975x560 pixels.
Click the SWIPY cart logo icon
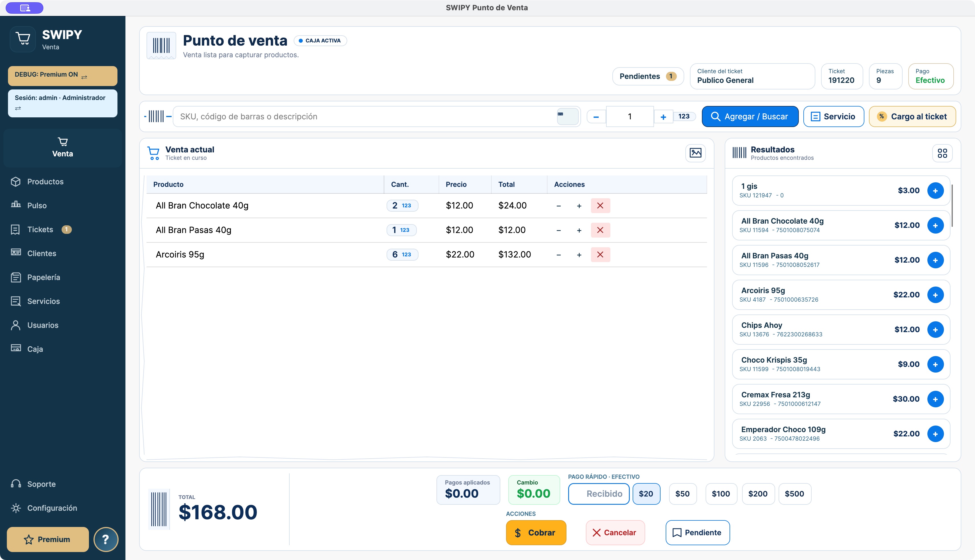click(x=23, y=39)
